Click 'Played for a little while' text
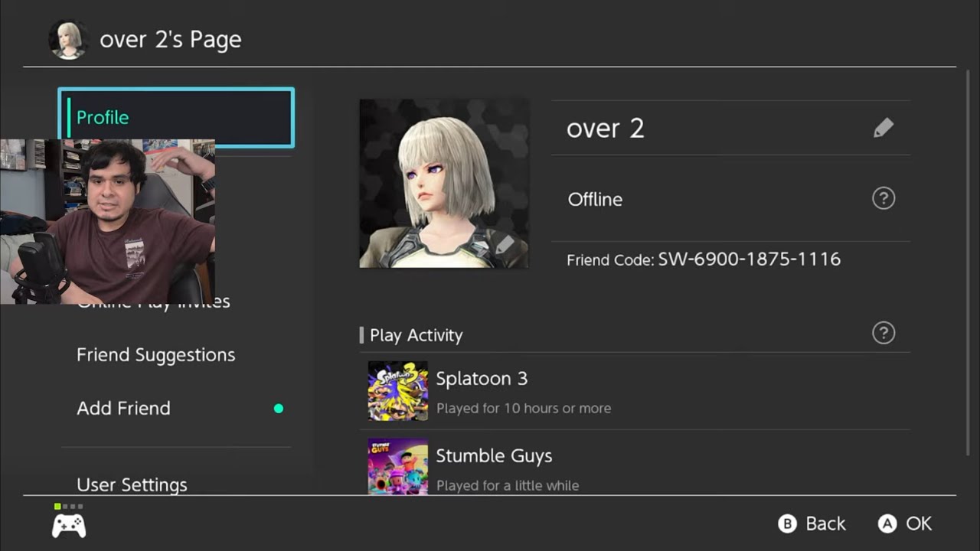This screenshot has height=551, width=980. (508, 485)
